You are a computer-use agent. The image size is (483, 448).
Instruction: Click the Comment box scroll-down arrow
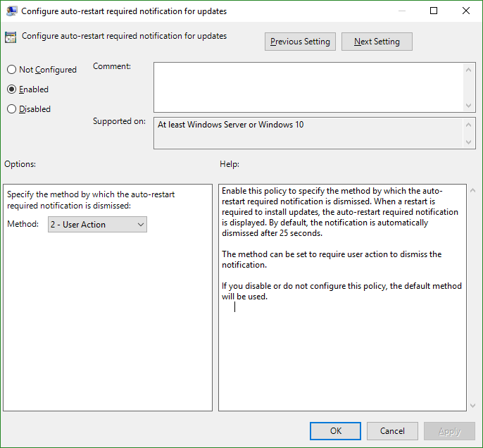click(x=468, y=106)
